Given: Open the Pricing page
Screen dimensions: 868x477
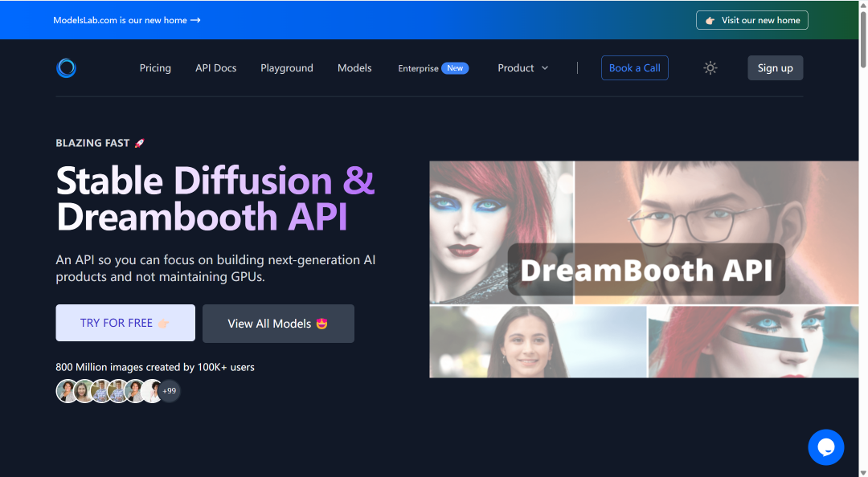Looking at the screenshot, I should pos(155,68).
